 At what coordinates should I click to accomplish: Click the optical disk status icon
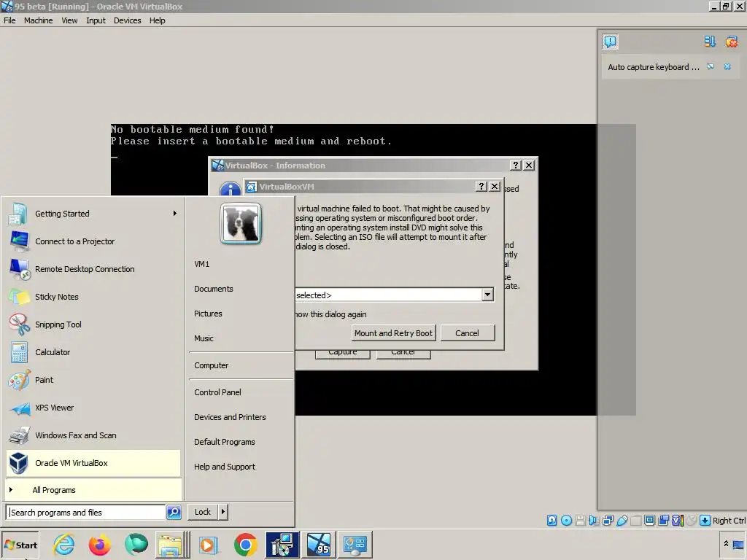(566, 521)
